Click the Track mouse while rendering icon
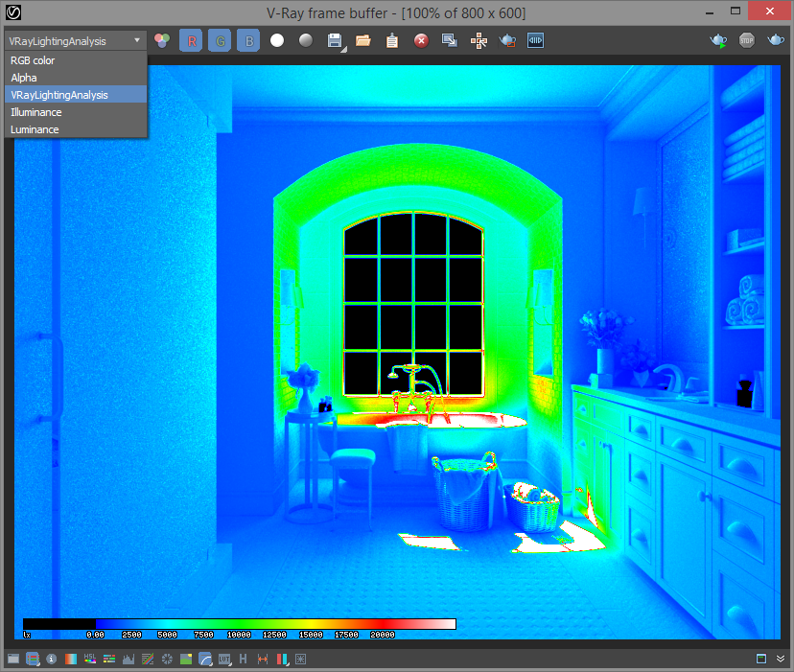794x672 pixels. pyautogui.click(x=479, y=41)
